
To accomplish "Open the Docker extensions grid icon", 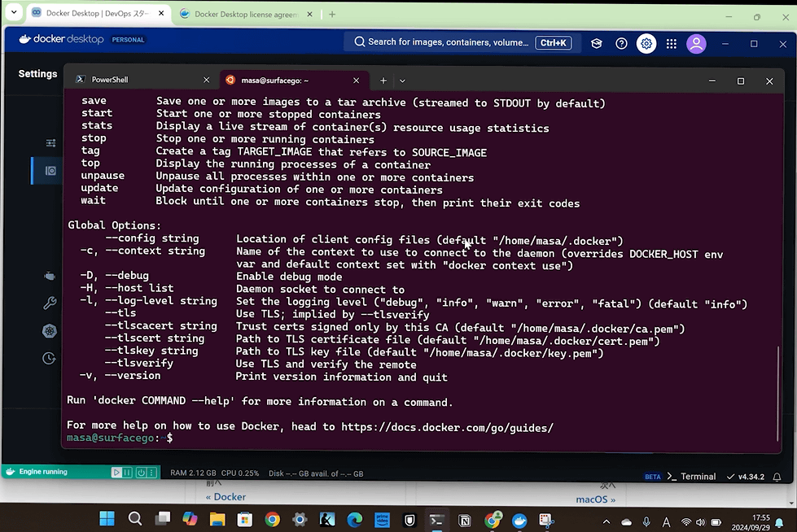I will pyautogui.click(x=671, y=44).
